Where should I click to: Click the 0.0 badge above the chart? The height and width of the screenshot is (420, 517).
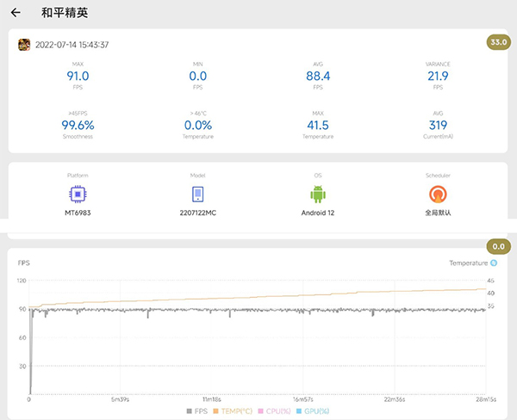coord(498,246)
